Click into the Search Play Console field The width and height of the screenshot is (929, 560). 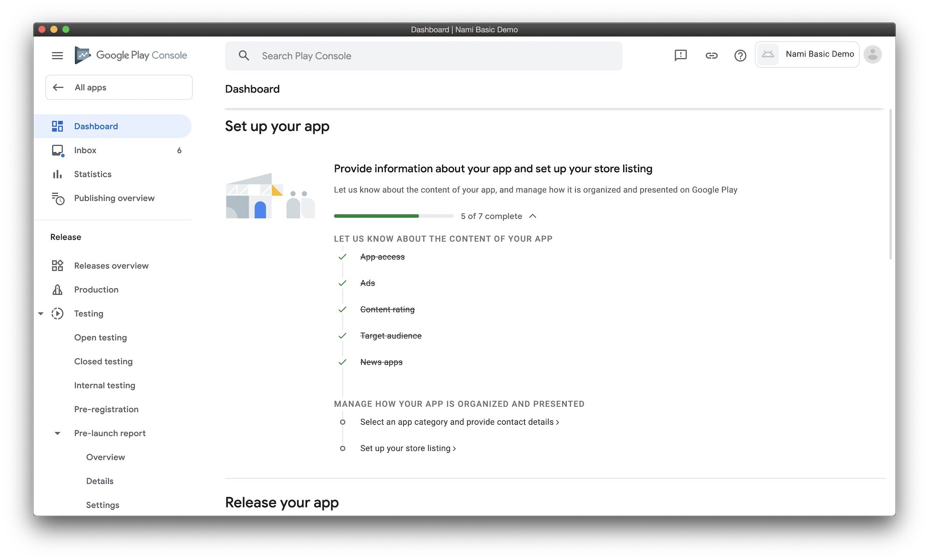click(422, 56)
